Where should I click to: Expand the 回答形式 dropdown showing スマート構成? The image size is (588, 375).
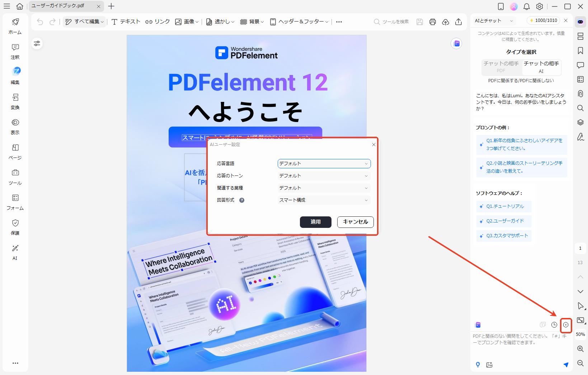coord(323,200)
